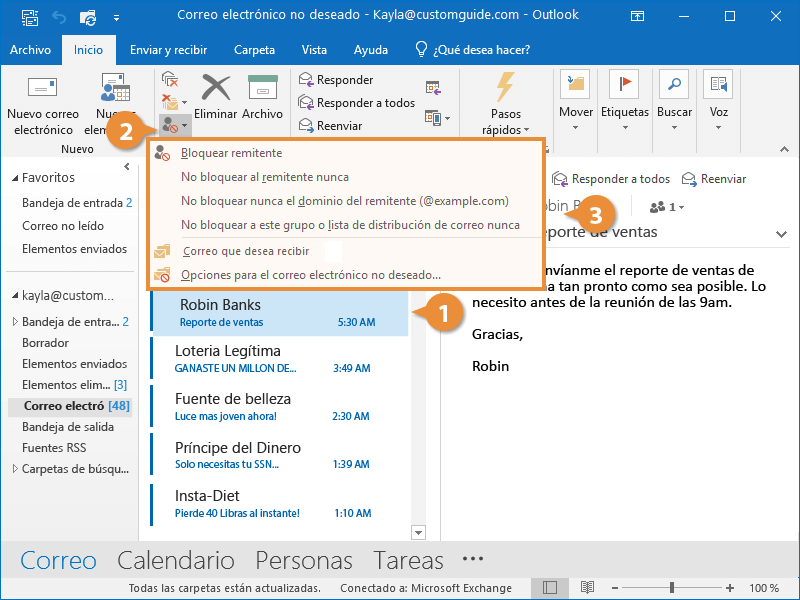
Task: Click the Voz read aloud icon
Action: coord(718,84)
